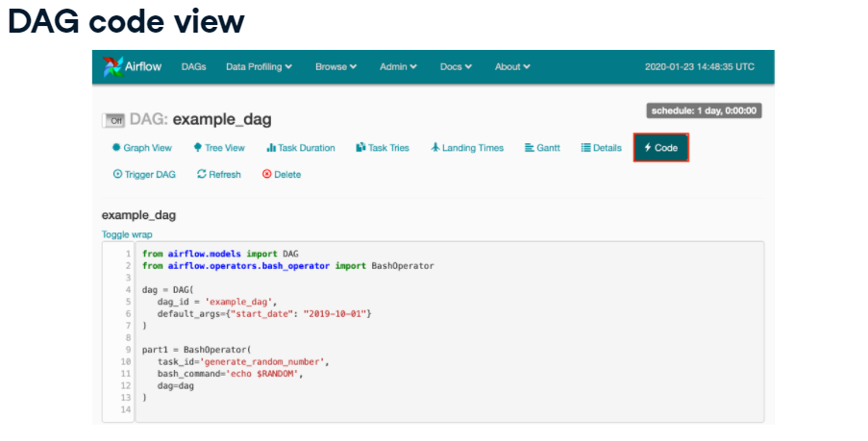The height and width of the screenshot is (441, 868).
Task: Click the Trigger DAG link
Action: (144, 175)
